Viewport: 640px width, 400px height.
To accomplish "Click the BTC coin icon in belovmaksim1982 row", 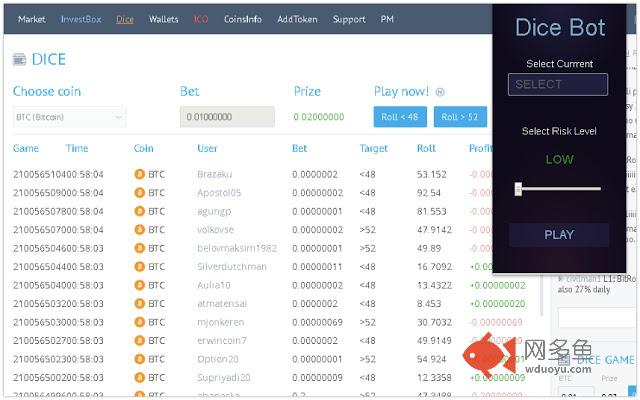I will coord(140,248).
